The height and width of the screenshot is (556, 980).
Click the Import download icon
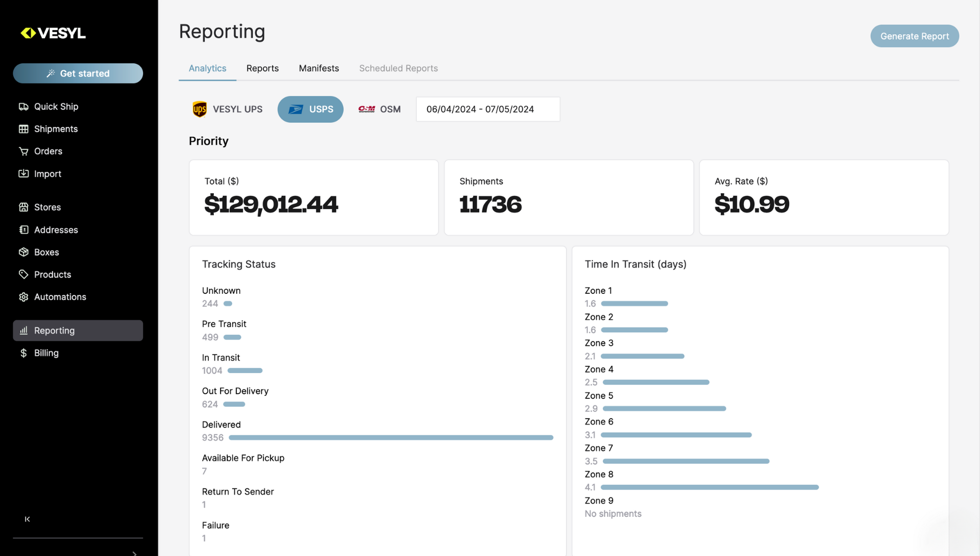click(23, 174)
